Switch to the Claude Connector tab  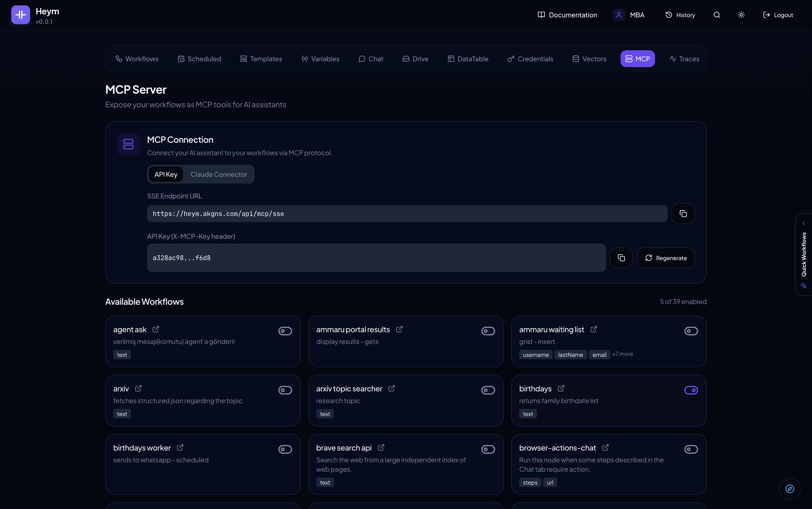(x=219, y=174)
